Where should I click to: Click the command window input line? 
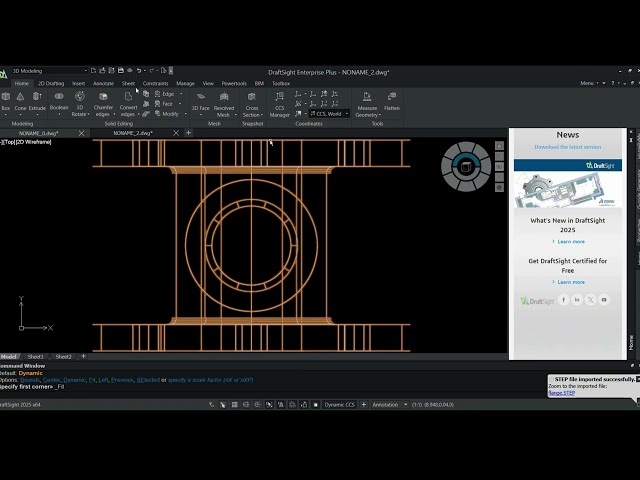(x=253, y=387)
